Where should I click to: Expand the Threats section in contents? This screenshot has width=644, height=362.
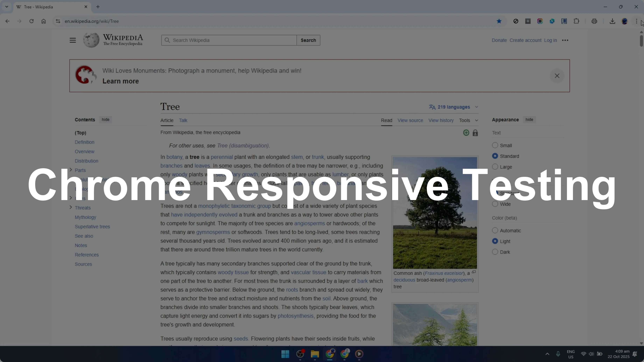click(71, 208)
